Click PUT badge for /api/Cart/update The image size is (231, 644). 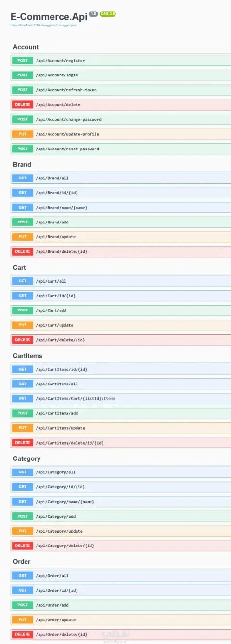23,325
